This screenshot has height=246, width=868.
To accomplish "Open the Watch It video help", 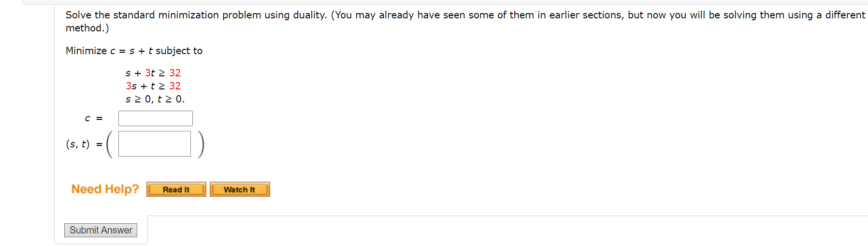I will click(x=240, y=189).
